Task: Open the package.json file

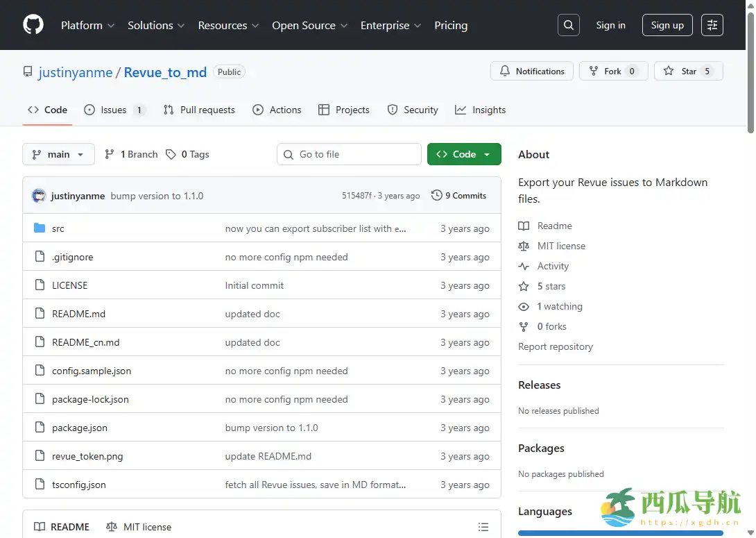Action: [x=80, y=428]
